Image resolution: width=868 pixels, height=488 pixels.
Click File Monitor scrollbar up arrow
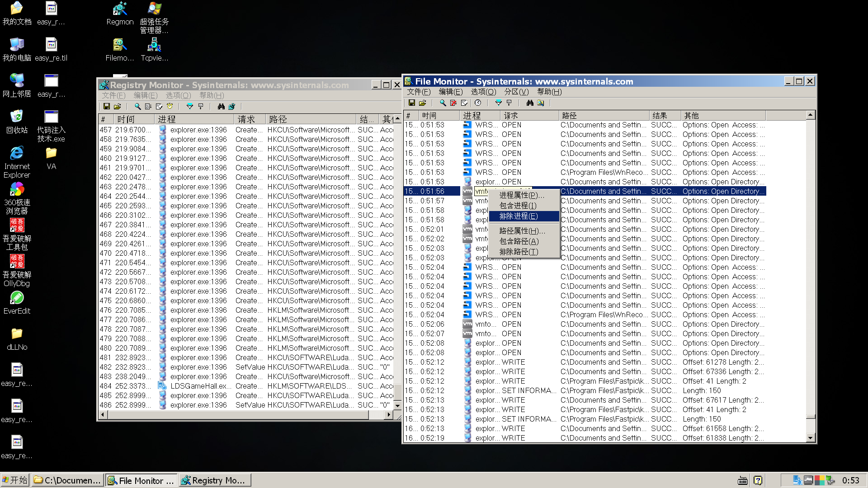810,115
